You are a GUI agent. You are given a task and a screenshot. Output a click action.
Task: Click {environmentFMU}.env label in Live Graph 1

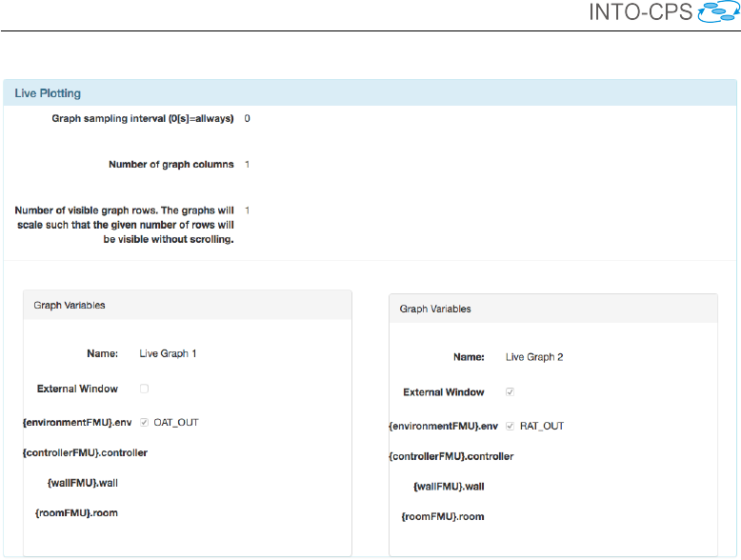77,423
